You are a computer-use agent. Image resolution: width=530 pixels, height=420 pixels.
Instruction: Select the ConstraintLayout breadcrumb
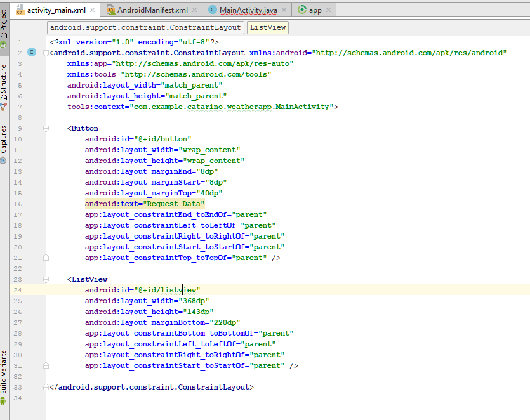point(145,27)
